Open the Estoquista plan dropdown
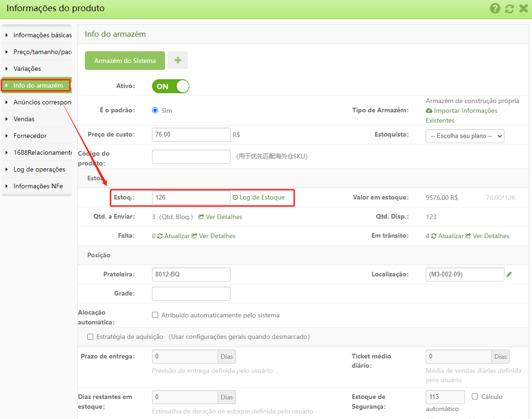 [x=465, y=136]
